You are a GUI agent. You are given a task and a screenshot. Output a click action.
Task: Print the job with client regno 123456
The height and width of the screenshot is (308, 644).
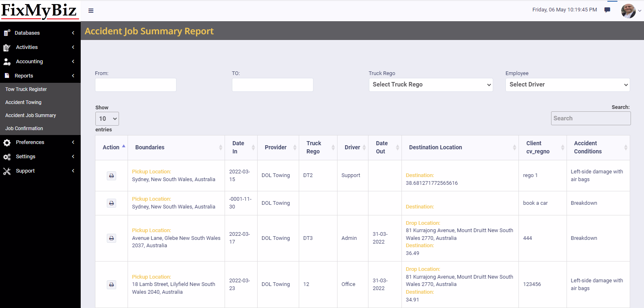point(111,285)
